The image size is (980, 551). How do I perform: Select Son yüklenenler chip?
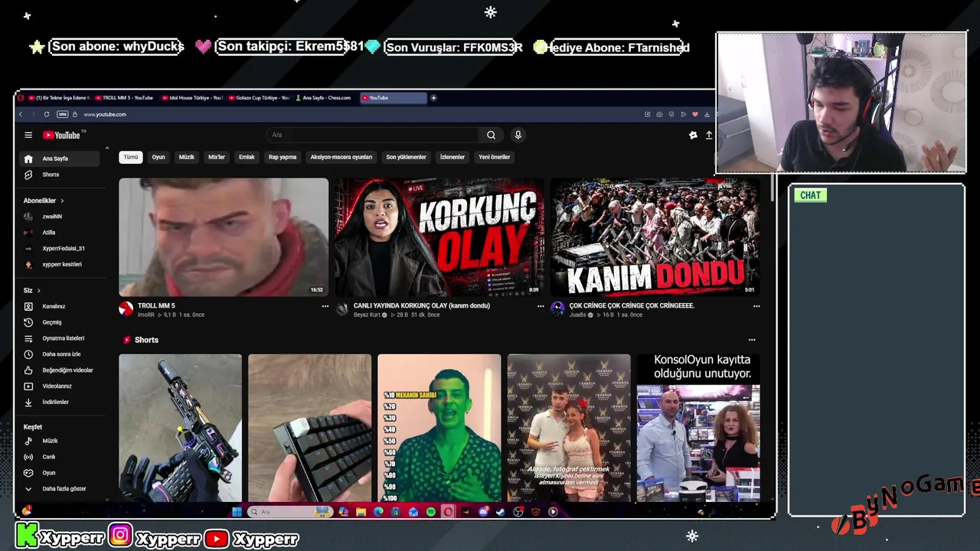[406, 157]
